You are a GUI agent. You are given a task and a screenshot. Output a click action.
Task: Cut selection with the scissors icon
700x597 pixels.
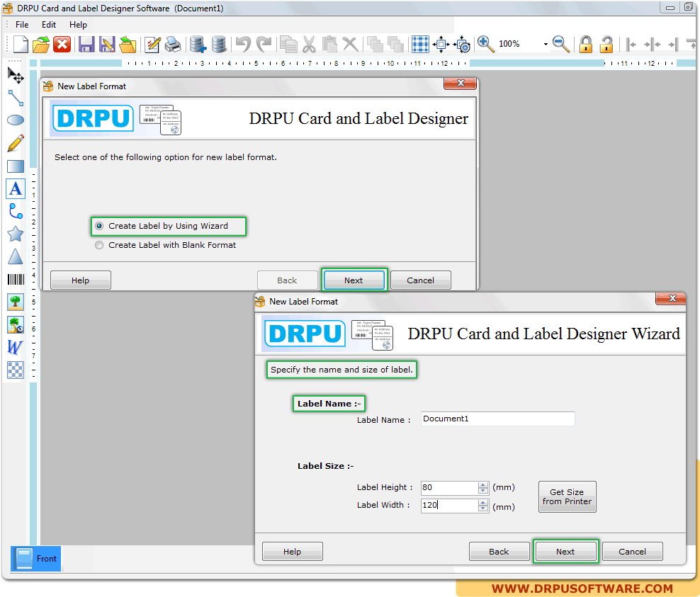309,44
